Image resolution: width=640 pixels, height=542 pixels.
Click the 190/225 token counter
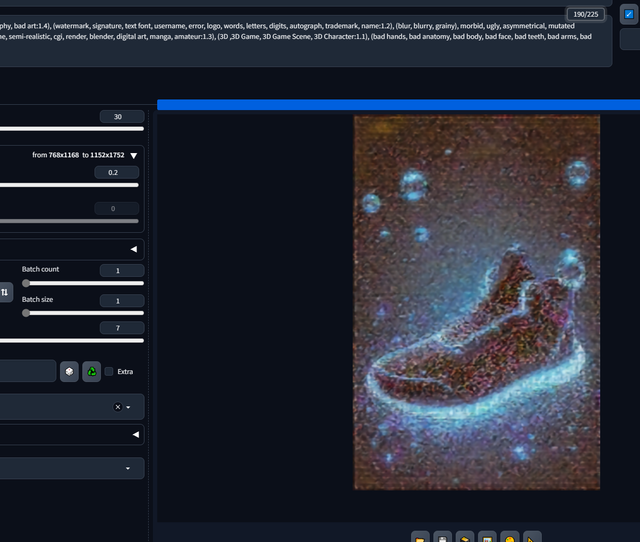coord(586,14)
